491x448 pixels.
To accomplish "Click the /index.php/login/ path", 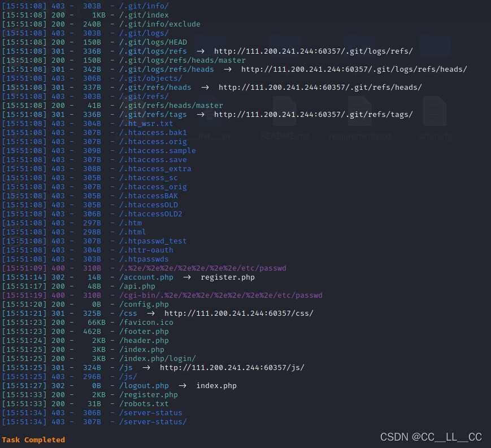I will tap(158, 359).
